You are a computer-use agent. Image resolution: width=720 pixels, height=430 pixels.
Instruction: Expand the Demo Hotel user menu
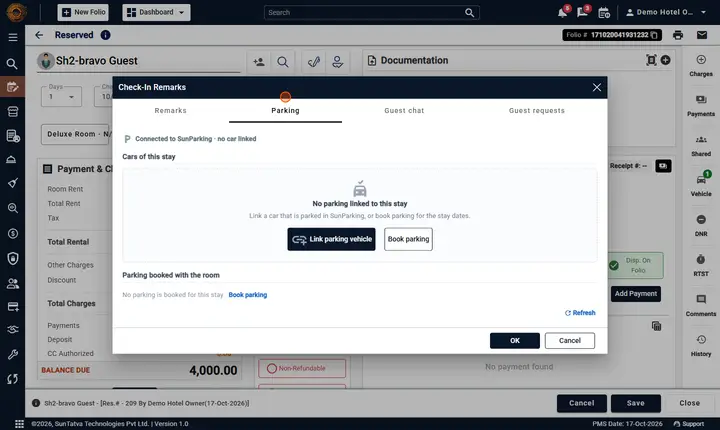[666, 12]
